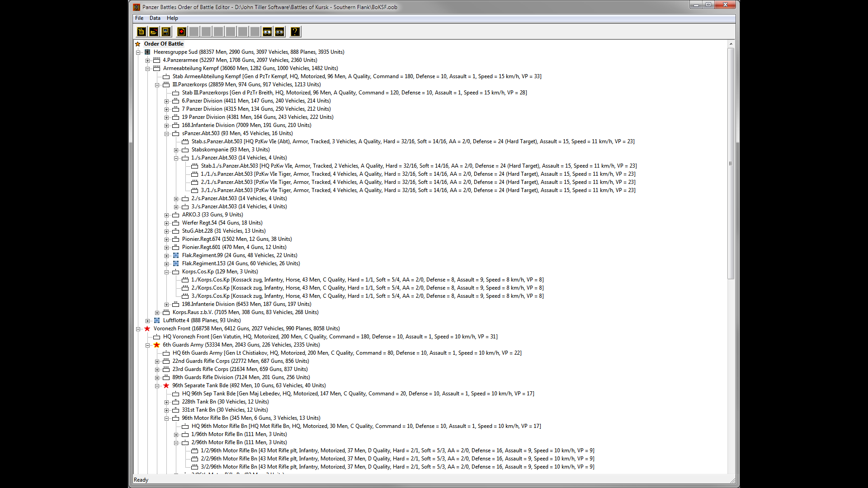
Task: Click the Korps.Raus z.b.V. corps icon
Action: pos(166,312)
